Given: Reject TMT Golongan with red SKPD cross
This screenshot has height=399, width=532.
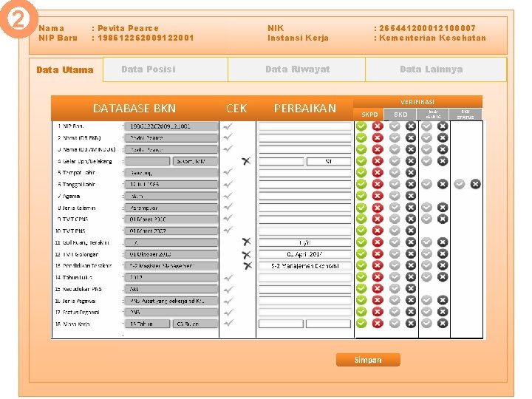Looking at the screenshot, I should (x=378, y=253).
